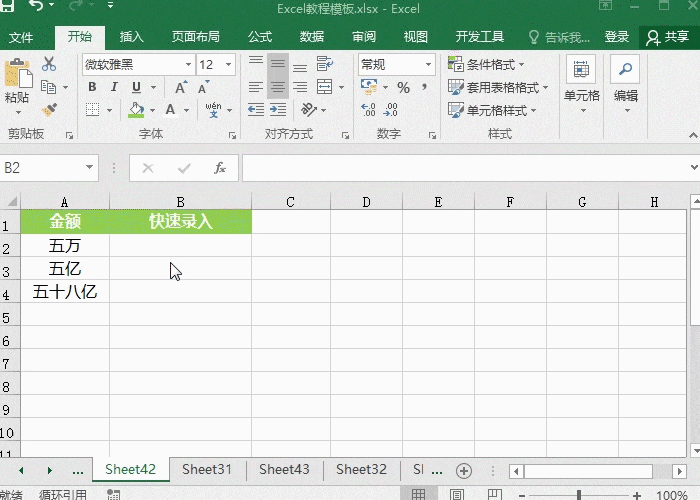
Task: Apply comma style
Action: point(424,87)
